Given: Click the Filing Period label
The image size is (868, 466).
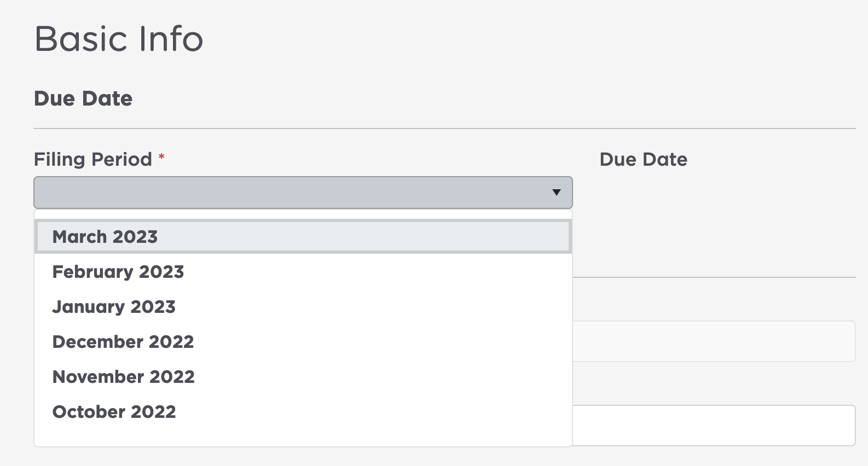Looking at the screenshot, I should (92, 159).
